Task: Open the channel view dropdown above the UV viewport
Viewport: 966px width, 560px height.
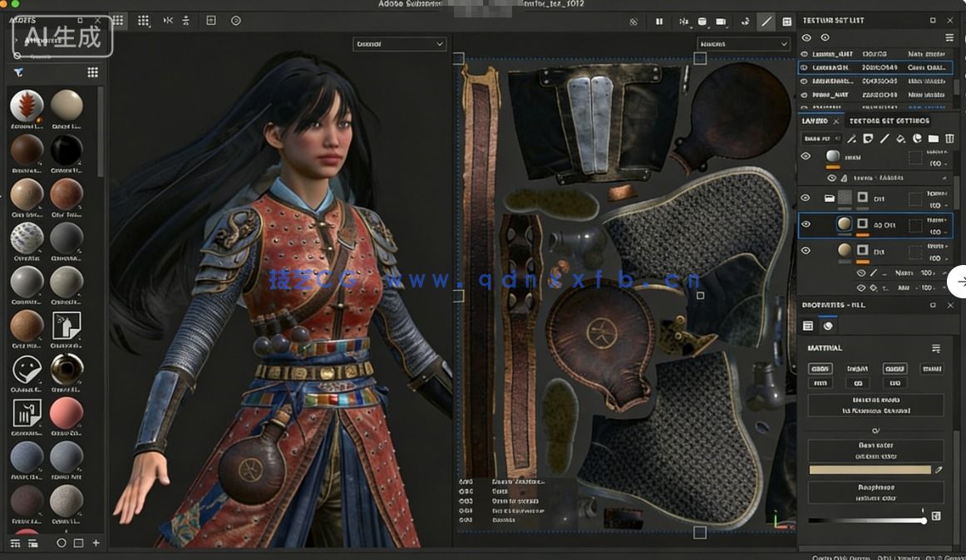Action: tap(742, 42)
